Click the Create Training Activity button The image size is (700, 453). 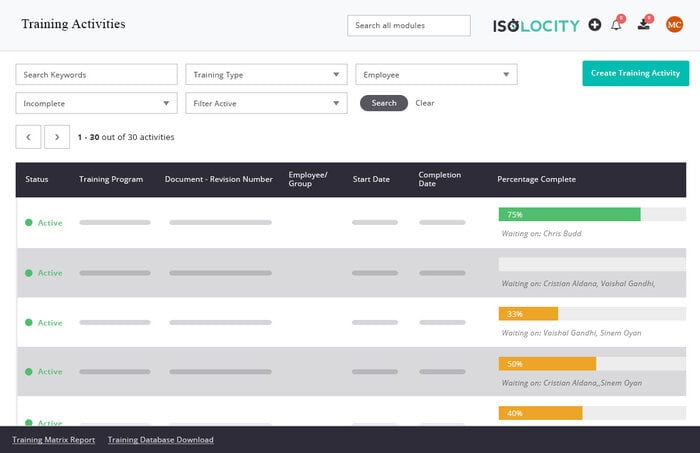coord(635,73)
